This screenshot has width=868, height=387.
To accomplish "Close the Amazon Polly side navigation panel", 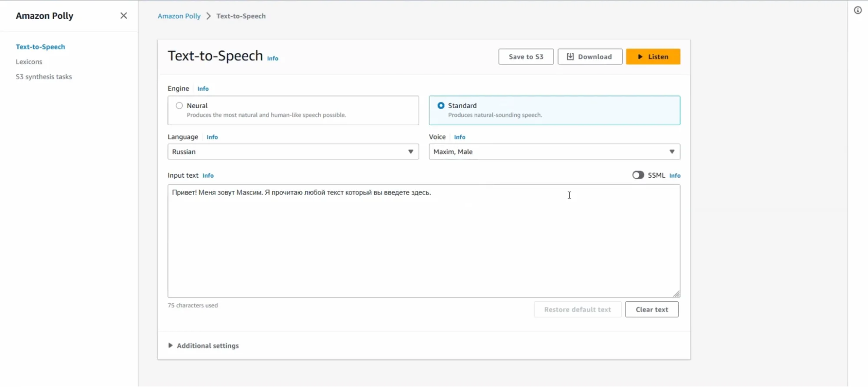I will [x=124, y=16].
